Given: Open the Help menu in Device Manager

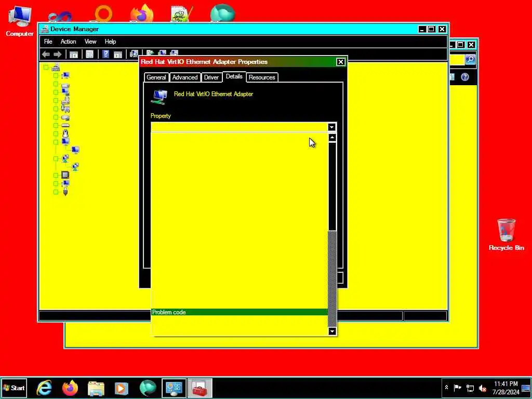Looking at the screenshot, I should [x=110, y=42].
